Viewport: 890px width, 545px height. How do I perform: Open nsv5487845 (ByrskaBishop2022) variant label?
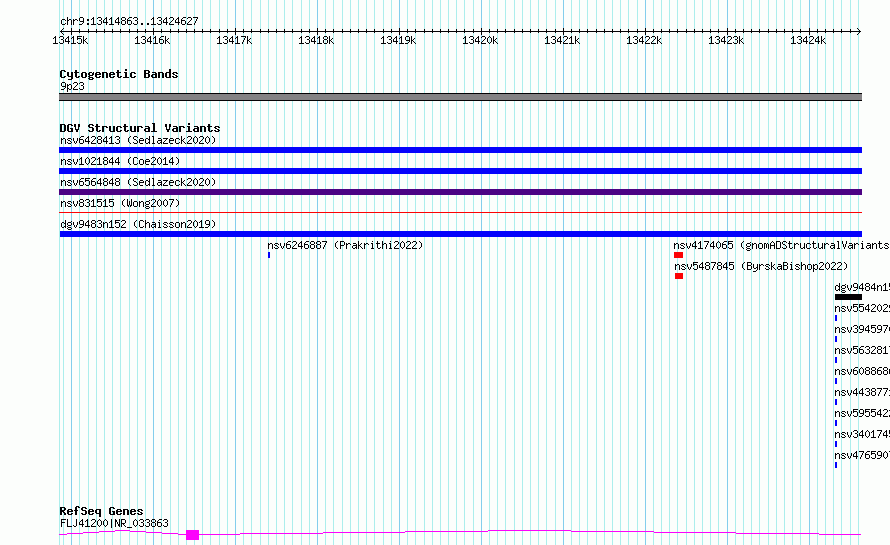(761, 266)
